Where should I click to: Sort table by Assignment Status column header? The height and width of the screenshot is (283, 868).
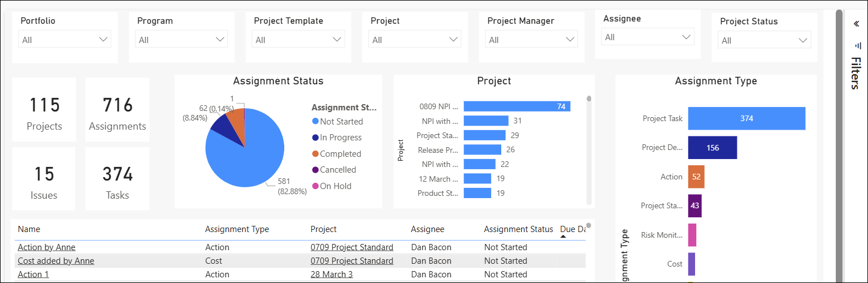pos(518,229)
